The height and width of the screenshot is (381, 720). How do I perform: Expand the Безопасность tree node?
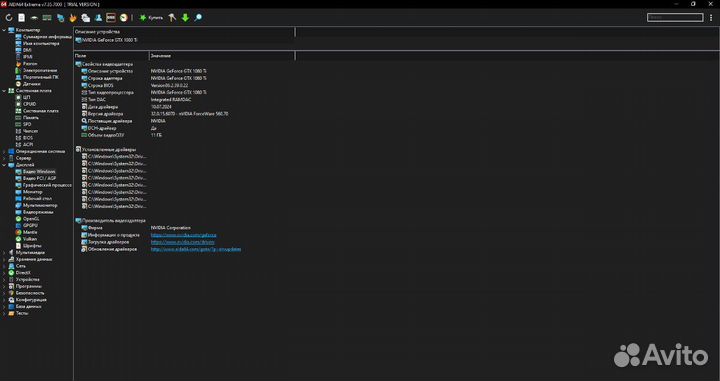(5, 293)
